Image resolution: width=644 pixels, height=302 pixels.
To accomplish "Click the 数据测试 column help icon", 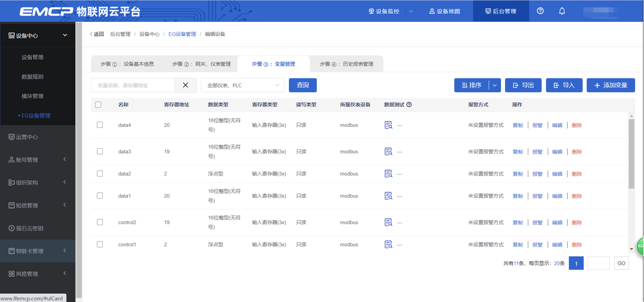I will click(409, 105).
